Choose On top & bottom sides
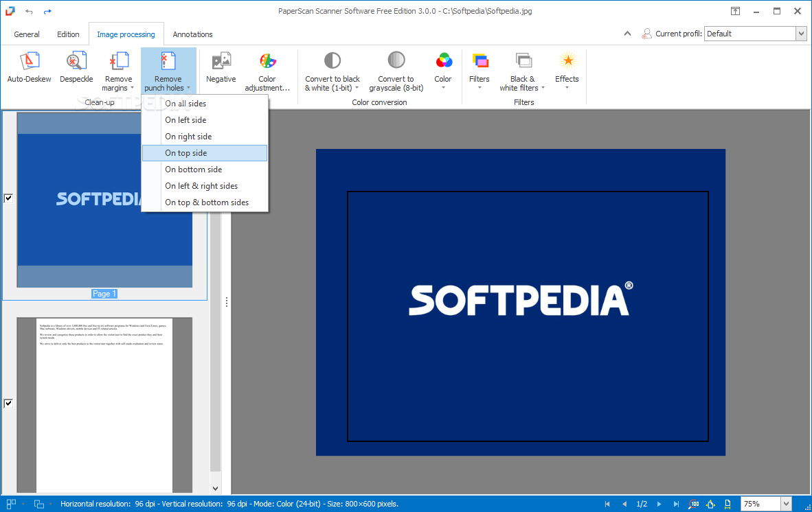The width and height of the screenshot is (812, 512). (x=205, y=202)
